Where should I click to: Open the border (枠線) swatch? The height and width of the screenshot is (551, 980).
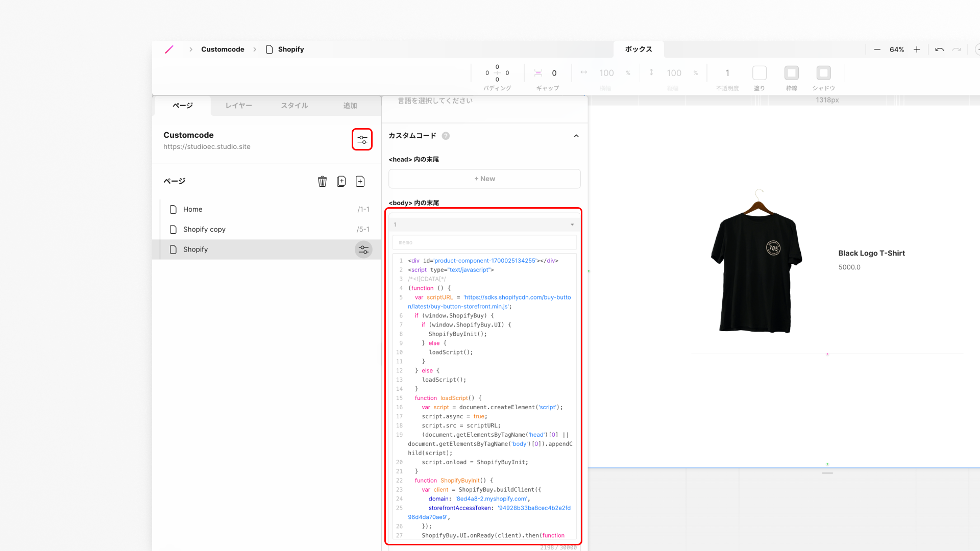click(x=792, y=73)
